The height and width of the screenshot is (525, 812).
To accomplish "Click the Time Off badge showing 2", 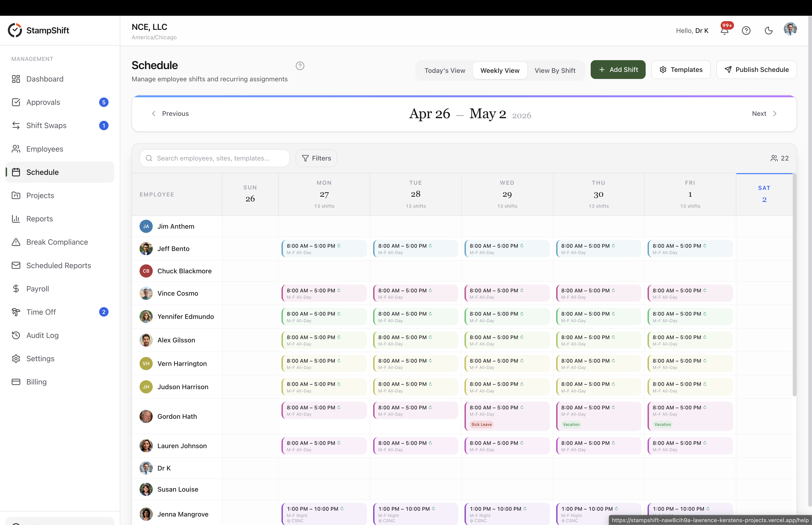I will [x=104, y=312].
